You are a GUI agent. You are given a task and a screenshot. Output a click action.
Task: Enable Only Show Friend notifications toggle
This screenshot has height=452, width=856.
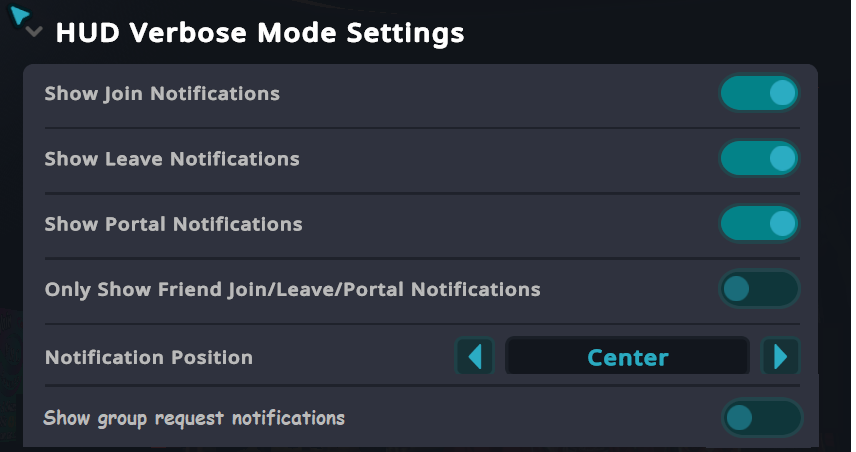coord(759,290)
